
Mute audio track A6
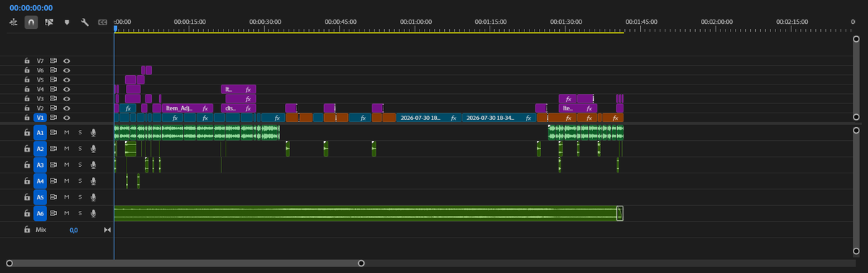[x=67, y=213]
